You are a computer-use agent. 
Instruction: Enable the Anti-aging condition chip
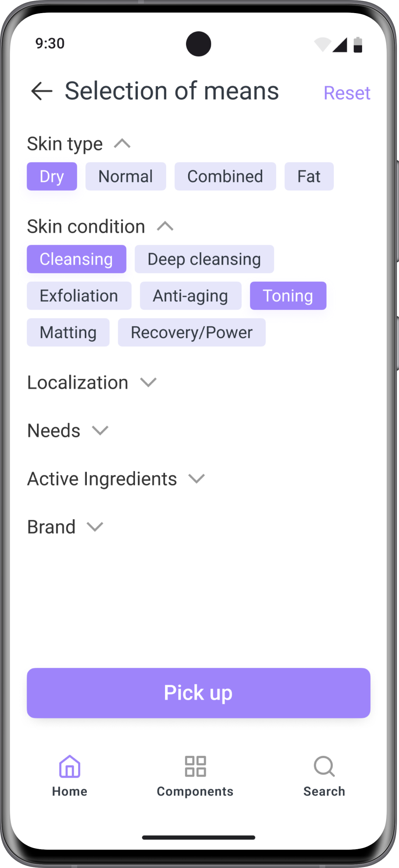coord(191,296)
